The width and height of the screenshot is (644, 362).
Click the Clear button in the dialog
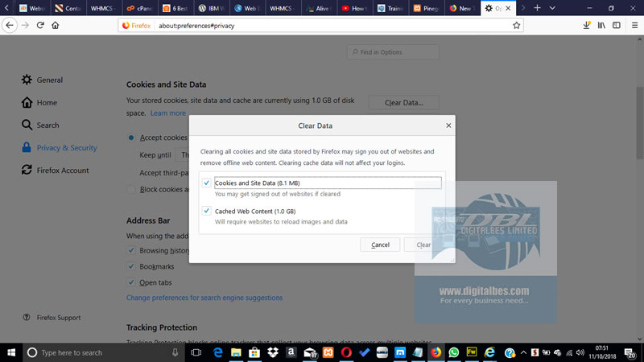click(423, 245)
